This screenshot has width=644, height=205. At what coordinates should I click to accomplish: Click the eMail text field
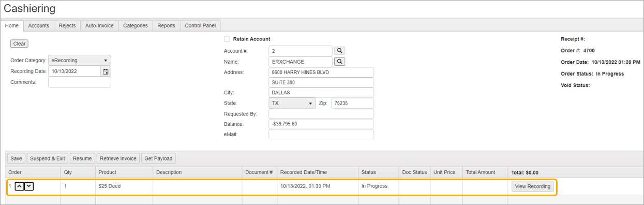[321, 135]
